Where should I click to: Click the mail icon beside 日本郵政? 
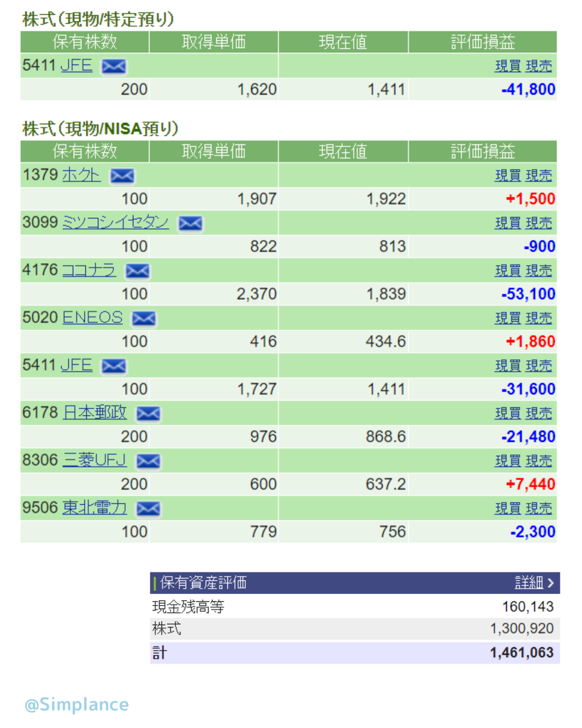click(x=148, y=414)
